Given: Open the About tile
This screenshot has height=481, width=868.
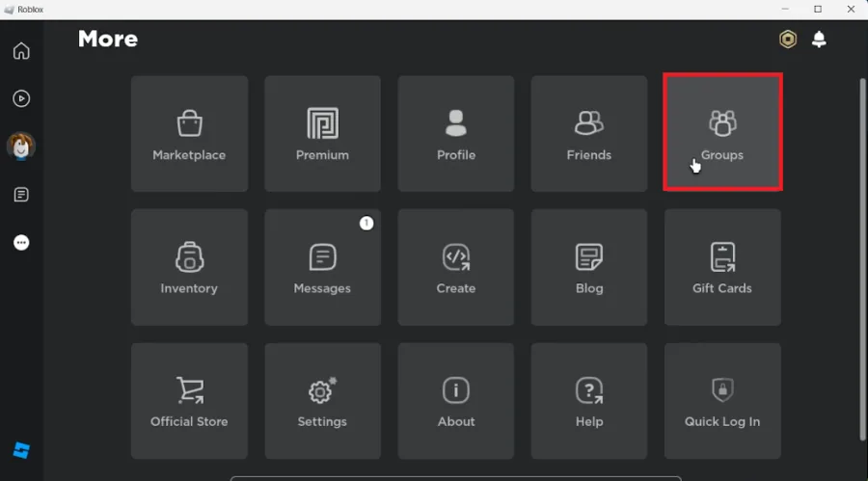Looking at the screenshot, I should (x=456, y=401).
